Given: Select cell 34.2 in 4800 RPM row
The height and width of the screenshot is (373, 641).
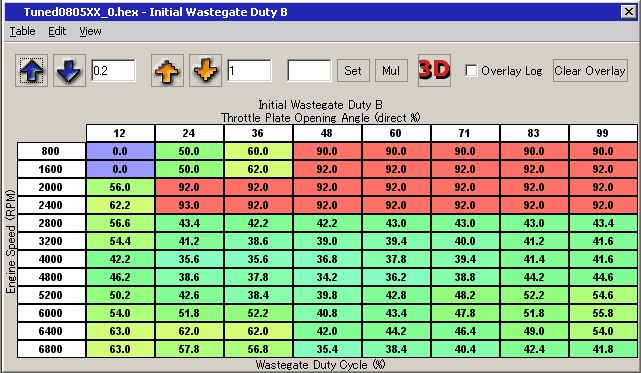Looking at the screenshot, I should 327,277.
